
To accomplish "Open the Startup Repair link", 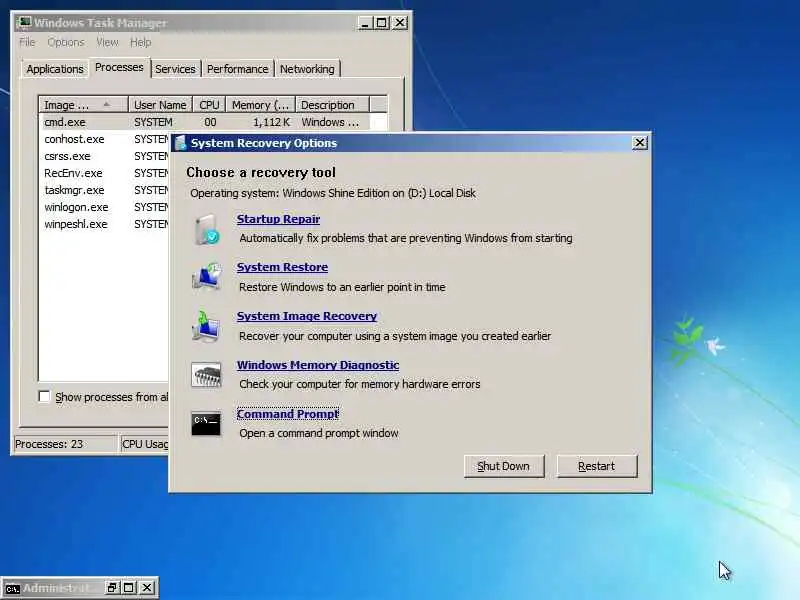I will [x=278, y=219].
